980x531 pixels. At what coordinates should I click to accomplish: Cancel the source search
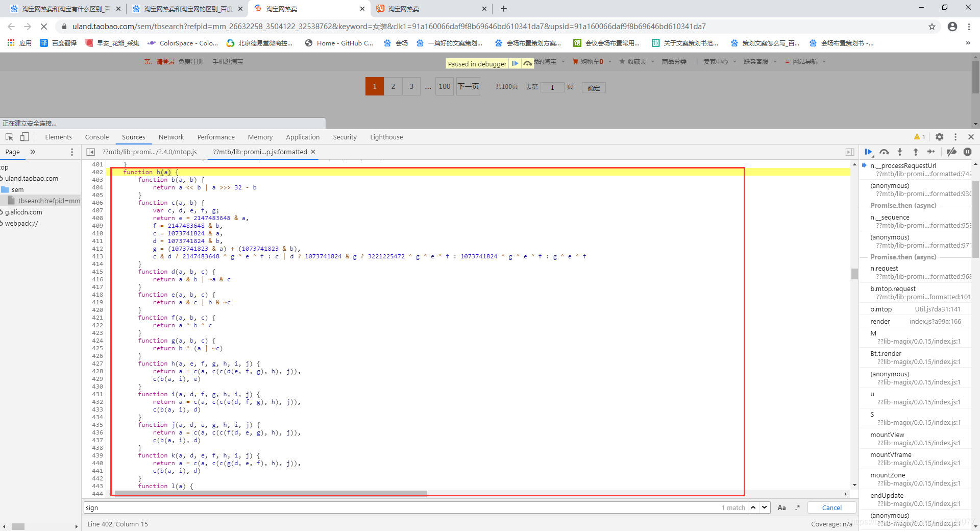click(x=832, y=508)
